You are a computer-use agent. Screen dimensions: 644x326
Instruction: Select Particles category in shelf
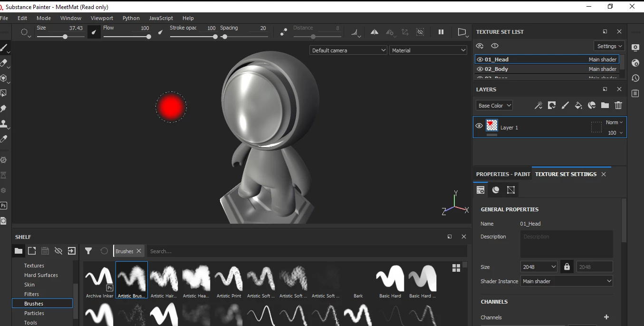click(x=34, y=313)
